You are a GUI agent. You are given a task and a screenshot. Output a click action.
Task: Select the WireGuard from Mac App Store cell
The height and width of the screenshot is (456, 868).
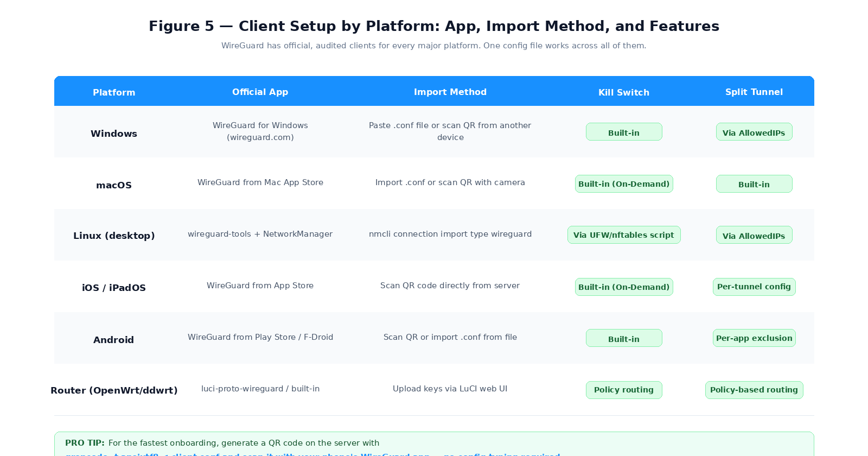(260, 182)
